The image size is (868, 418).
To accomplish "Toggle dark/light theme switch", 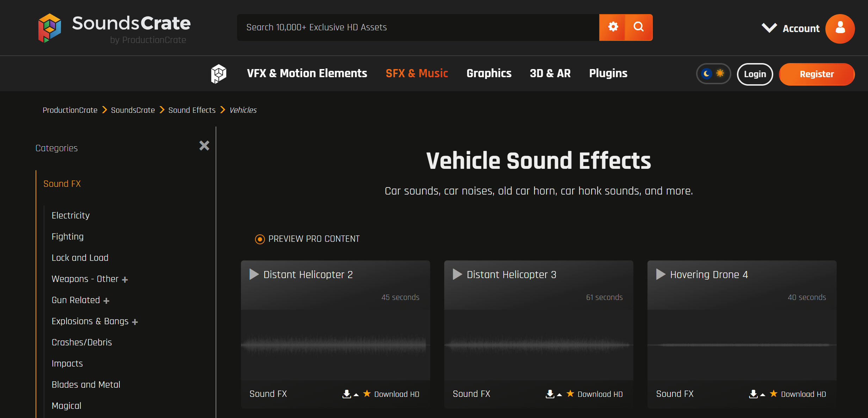I will (x=713, y=74).
